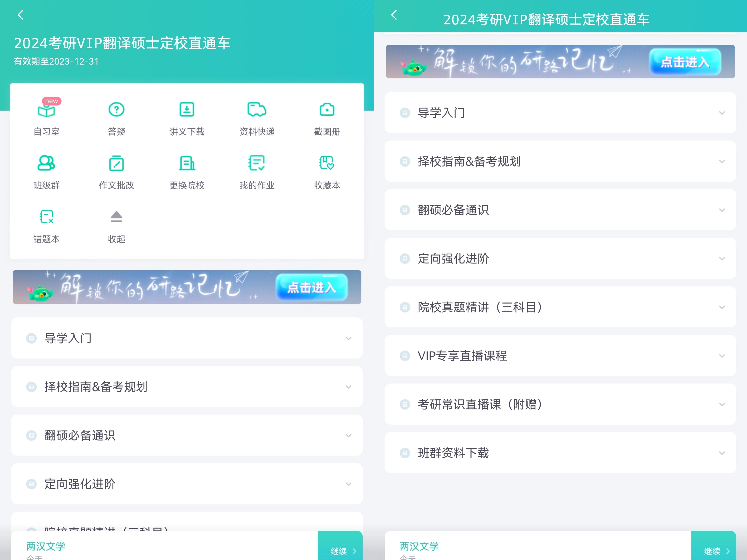The image size is (747, 560).
Task: Click 点击进入 on the right banner
Action: pyautogui.click(x=685, y=62)
